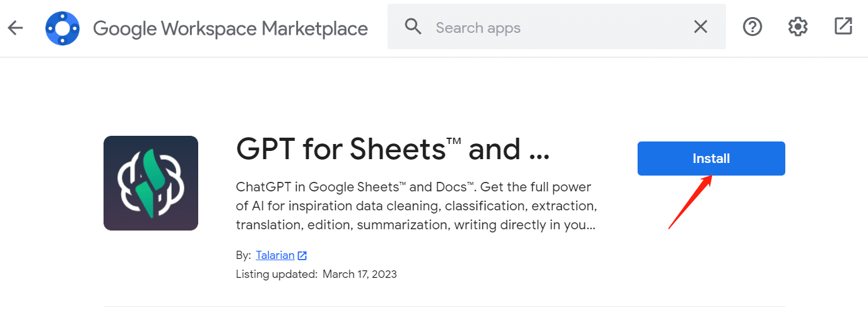Focus the Search apps input field
This screenshot has width=868, height=312.
tap(556, 28)
